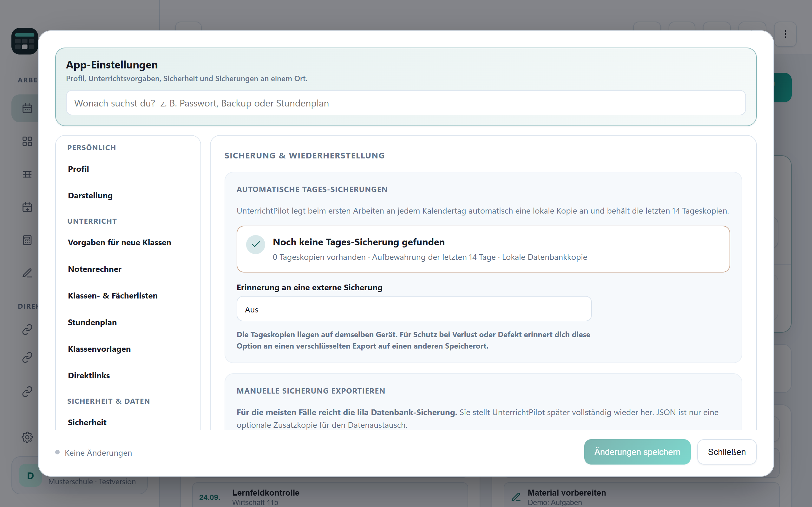Open Stundenplan settings section

pyautogui.click(x=92, y=322)
